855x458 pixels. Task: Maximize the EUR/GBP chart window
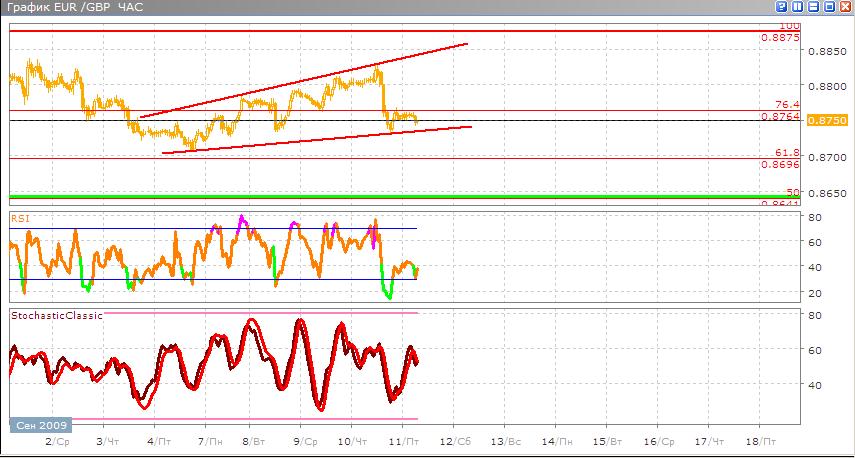click(x=830, y=7)
